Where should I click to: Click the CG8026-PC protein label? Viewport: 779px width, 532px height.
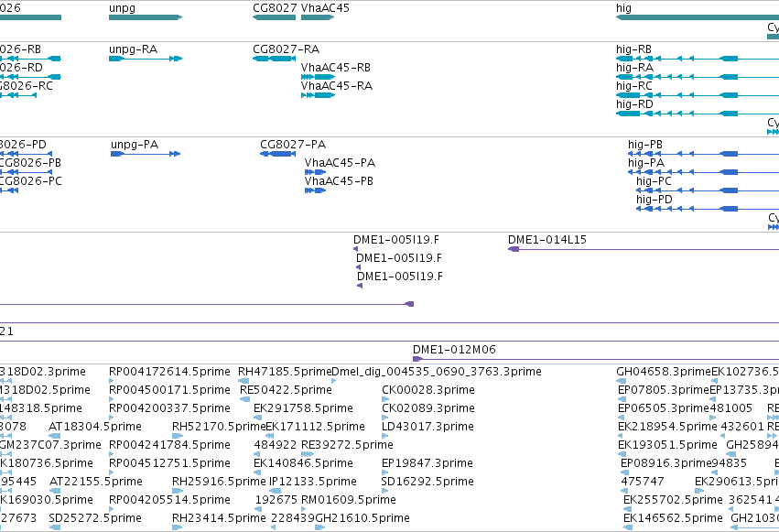click(30, 181)
